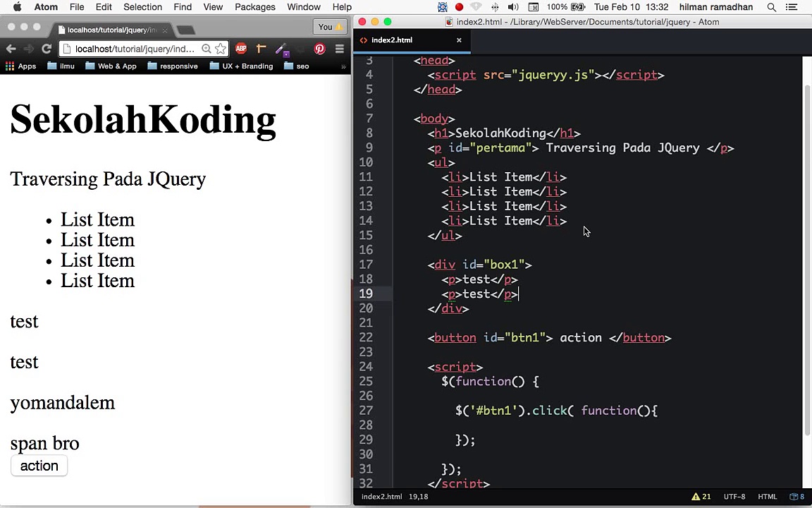Open the Chrome hamburger menu
812x508 pixels.
point(340,49)
